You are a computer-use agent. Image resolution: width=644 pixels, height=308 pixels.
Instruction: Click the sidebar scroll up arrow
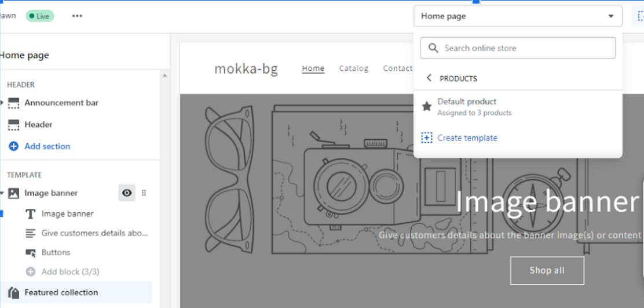point(164,76)
